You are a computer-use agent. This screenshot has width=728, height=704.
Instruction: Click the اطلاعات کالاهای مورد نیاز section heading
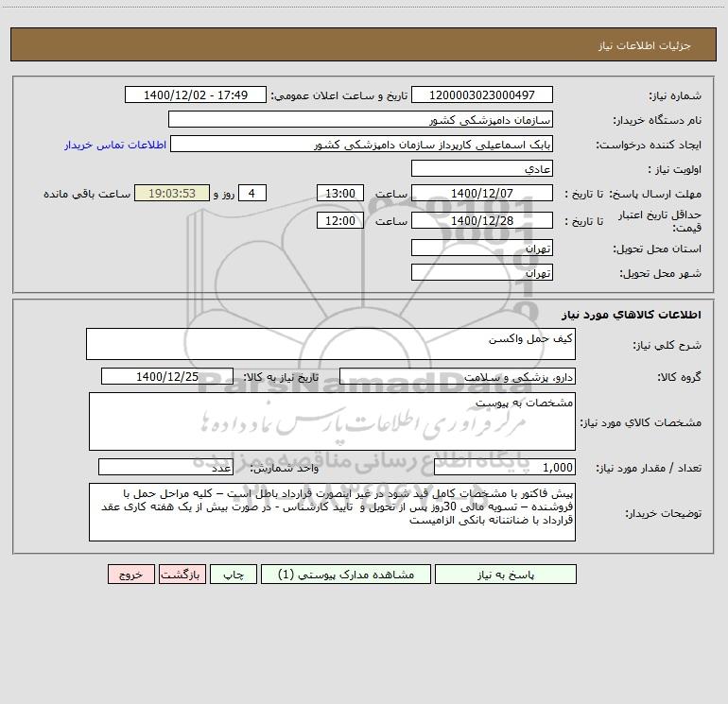click(x=632, y=315)
